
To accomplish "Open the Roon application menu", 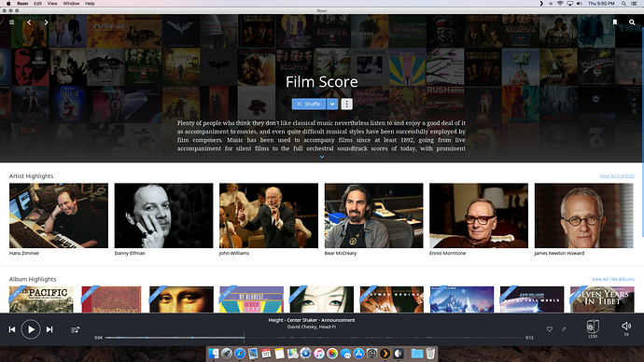I will [x=22, y=4].
